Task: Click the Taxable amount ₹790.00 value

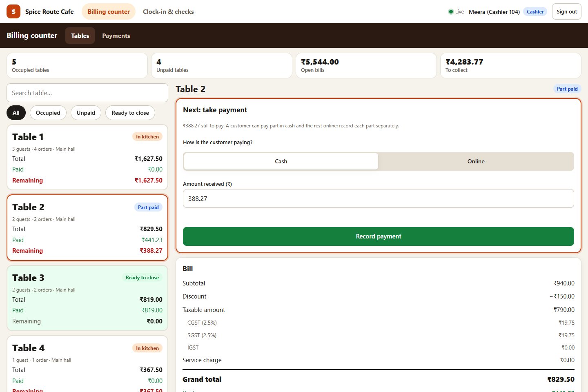Action: coord(564,310)
